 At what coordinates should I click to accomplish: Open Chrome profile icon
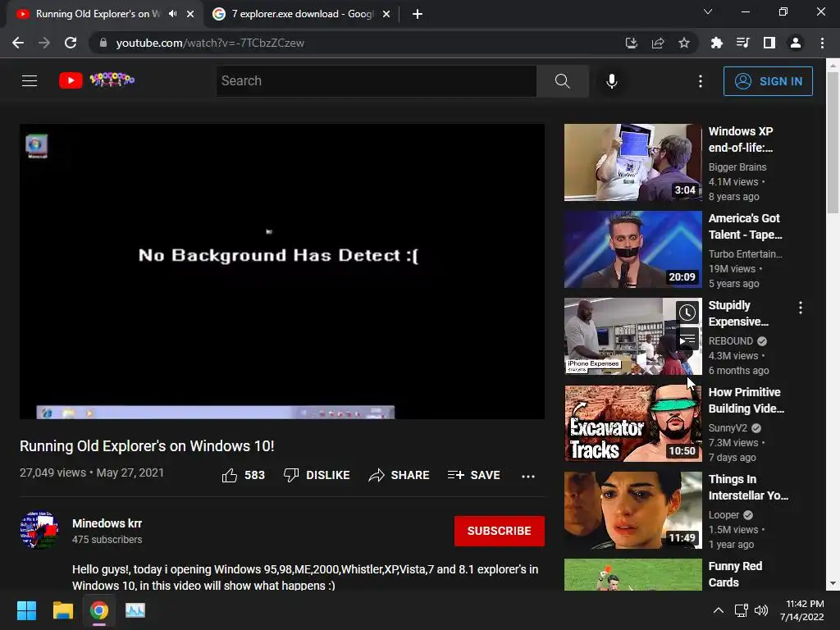point(796,43)
